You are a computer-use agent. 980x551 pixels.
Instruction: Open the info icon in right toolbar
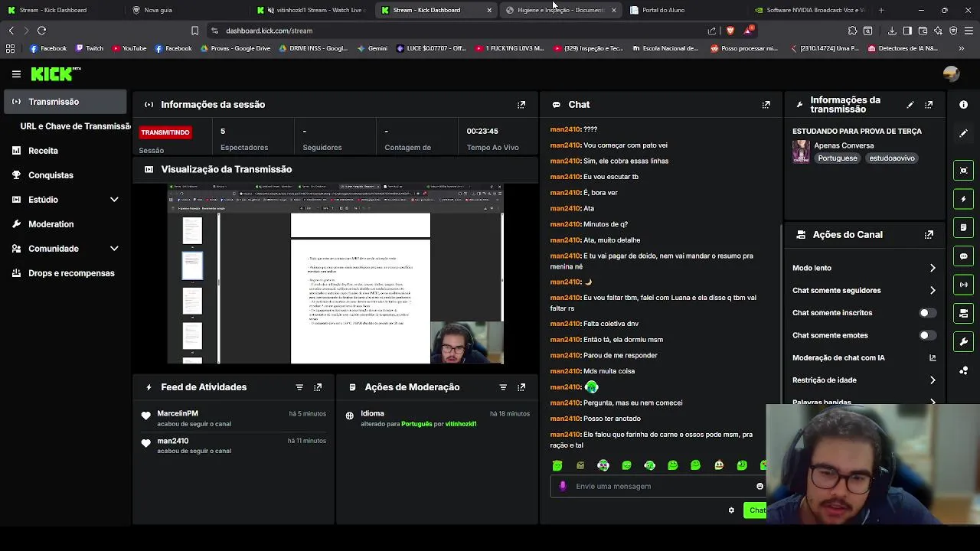coord(964,105)
